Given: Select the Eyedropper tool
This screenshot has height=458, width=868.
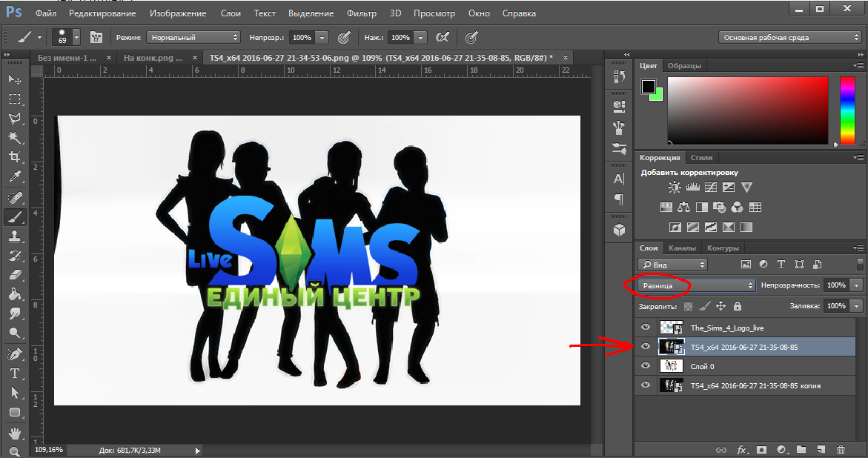Looking at the screenshot, I should [15, 176].
